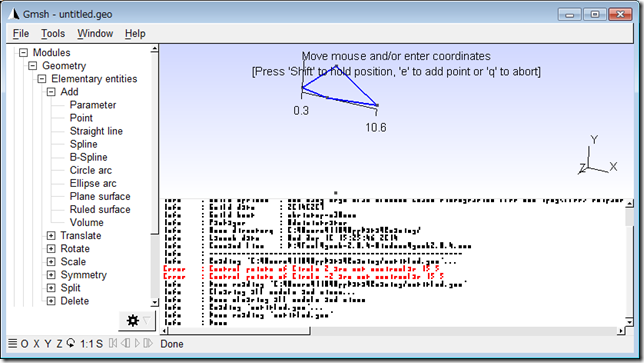Click the gear settings icon
The height and width of the screenshot is (363, 644).
coord(133,320)
